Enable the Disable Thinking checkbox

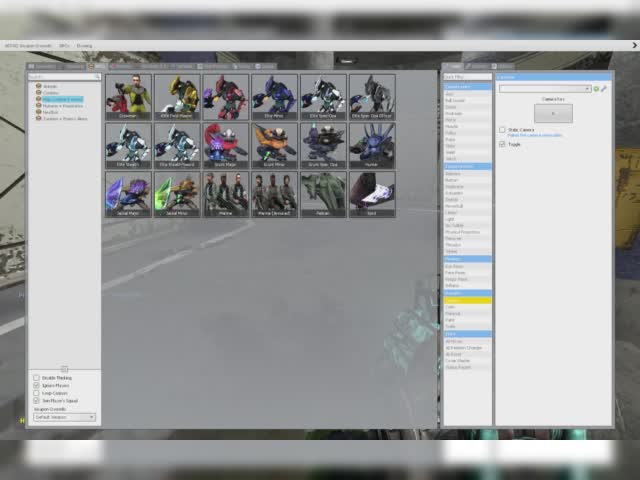[36, 378]
